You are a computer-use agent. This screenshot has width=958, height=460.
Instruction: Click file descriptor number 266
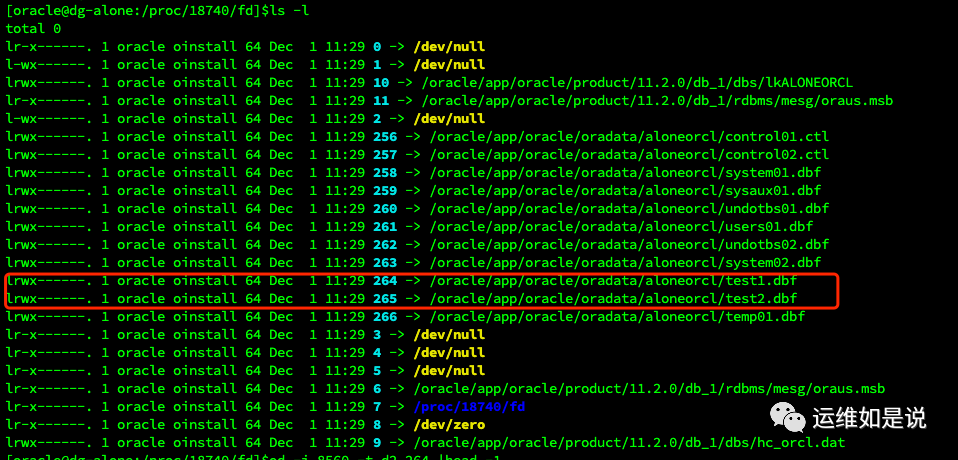coord(385,317)
